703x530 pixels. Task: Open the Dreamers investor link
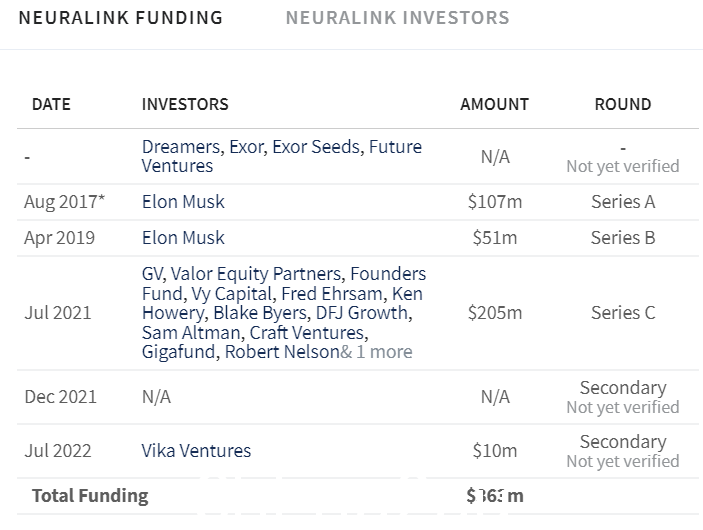pyautogui.click(x=180, y=147)
